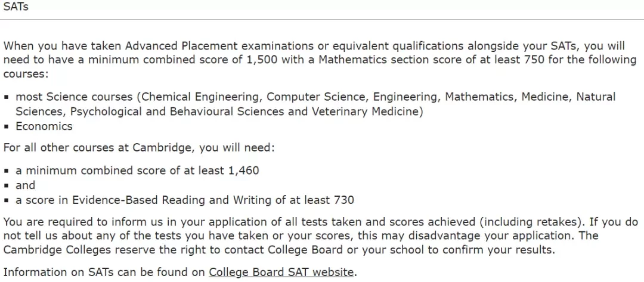Click the bullet marker beside Economics
This screenshot has width=644, height=282.
(7, 127)
